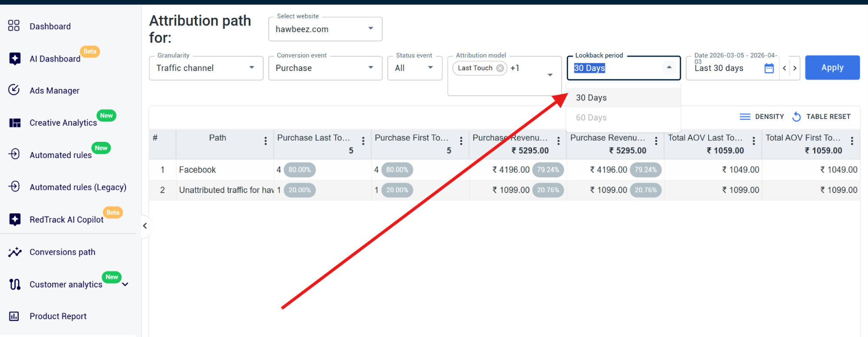The image size is (868, 337).
Task: Click the Customer analytics path icon
Action: [15, 284]
